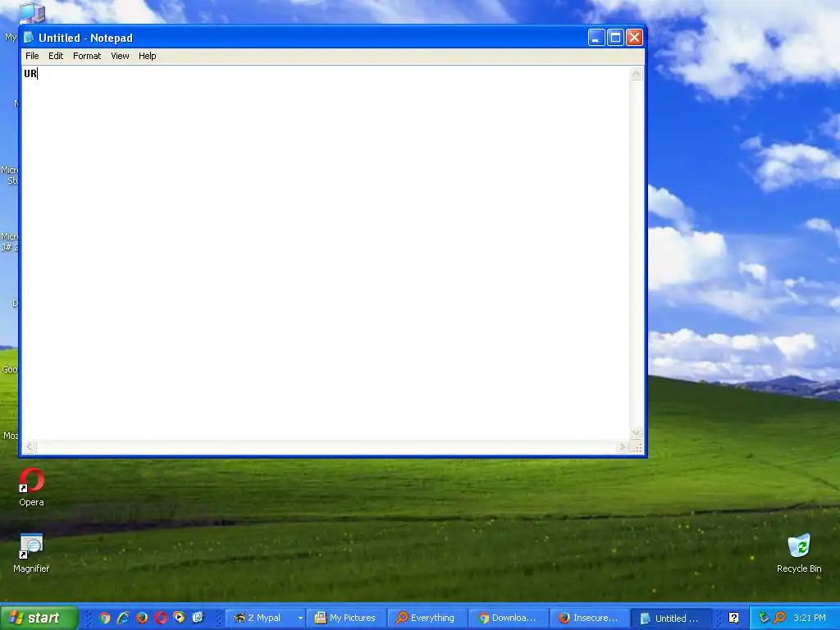Select the Magnifier desktop shortcut
Viewport: 840px width, 630px height.
pos(31,554)
